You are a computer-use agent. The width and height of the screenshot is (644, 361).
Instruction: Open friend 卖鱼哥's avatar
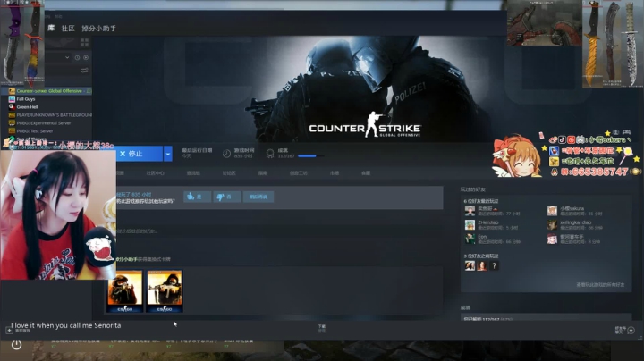tap(470, 211)
